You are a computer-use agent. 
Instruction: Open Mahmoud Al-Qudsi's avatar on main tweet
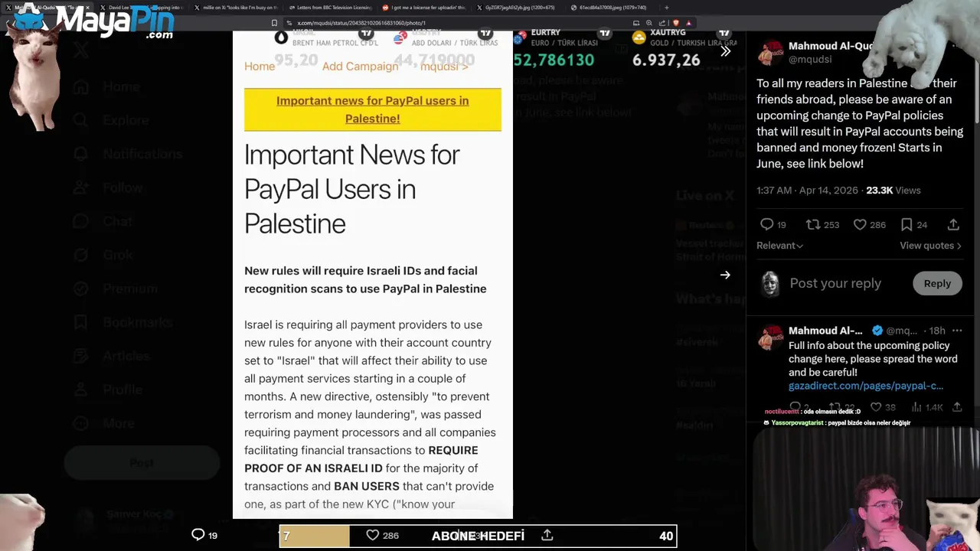click(770, 53)
